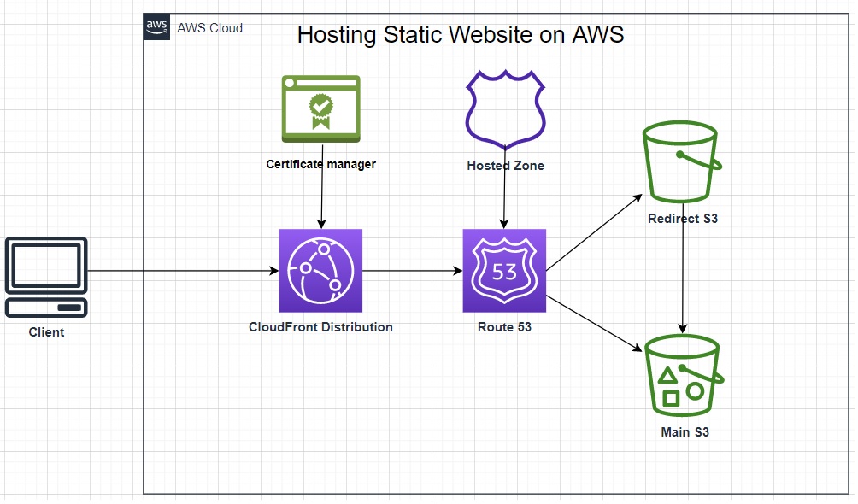Select the Client computer icon
The image size is (858, 504).
46,277
